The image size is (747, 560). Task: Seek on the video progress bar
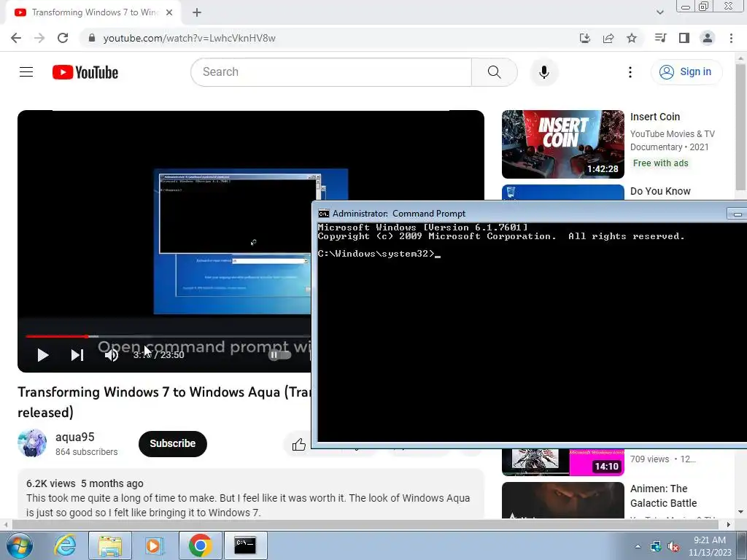pyautogui.click(x=168, y=336)
